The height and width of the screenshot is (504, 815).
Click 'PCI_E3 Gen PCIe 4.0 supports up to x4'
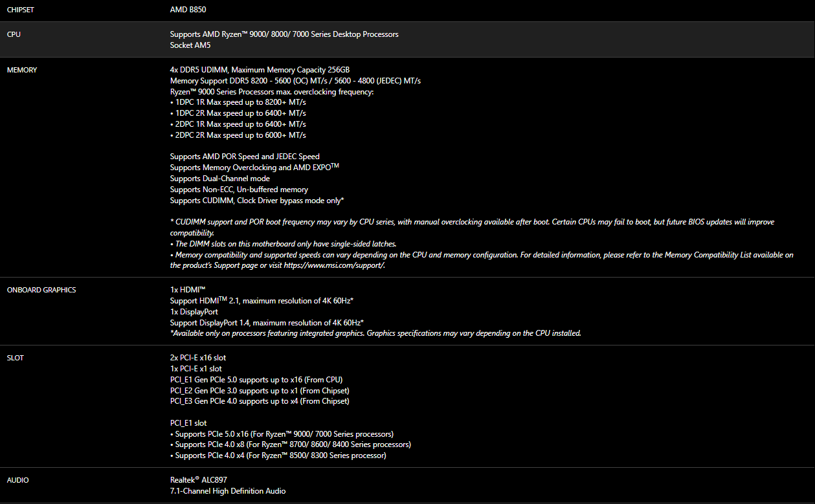[260, 401]
